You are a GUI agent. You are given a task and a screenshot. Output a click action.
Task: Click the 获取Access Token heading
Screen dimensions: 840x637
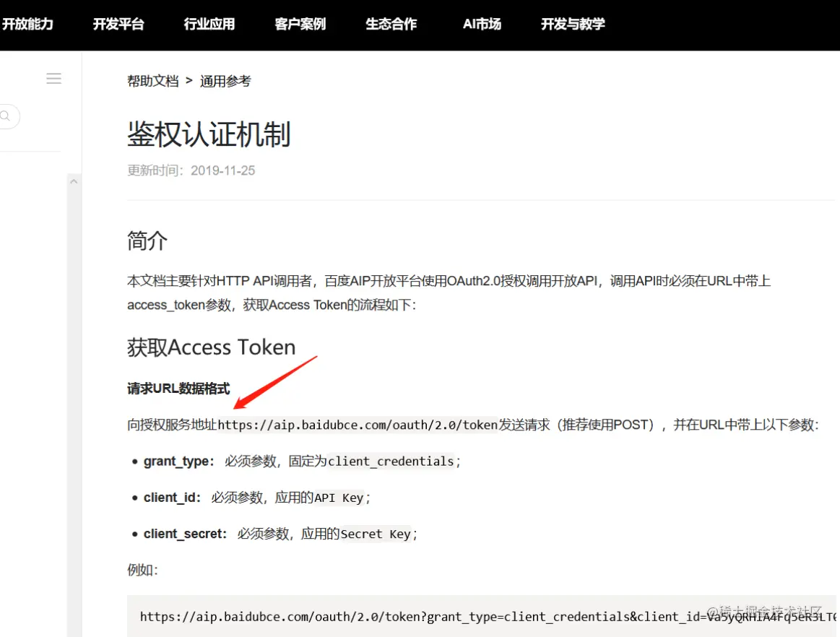pos(211,347)
